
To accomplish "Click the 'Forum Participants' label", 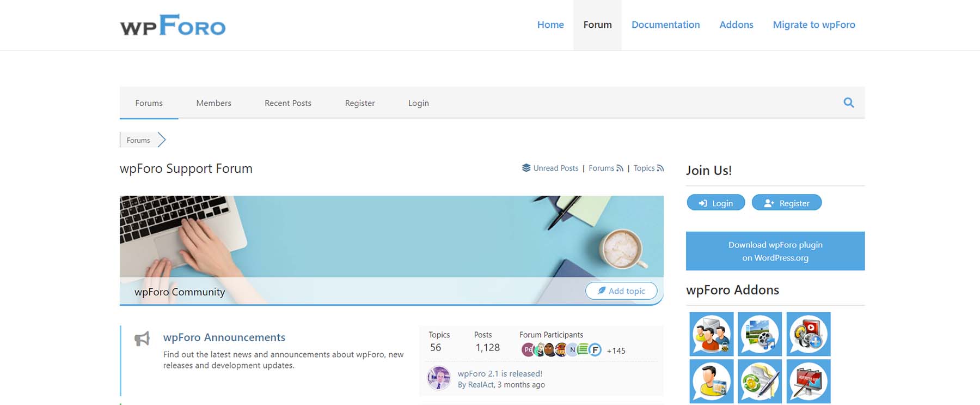I will coord(551,335).
